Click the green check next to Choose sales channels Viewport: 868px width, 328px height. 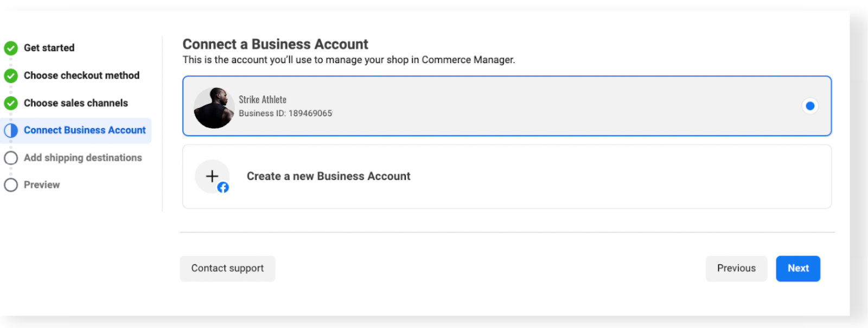point(11,103)
